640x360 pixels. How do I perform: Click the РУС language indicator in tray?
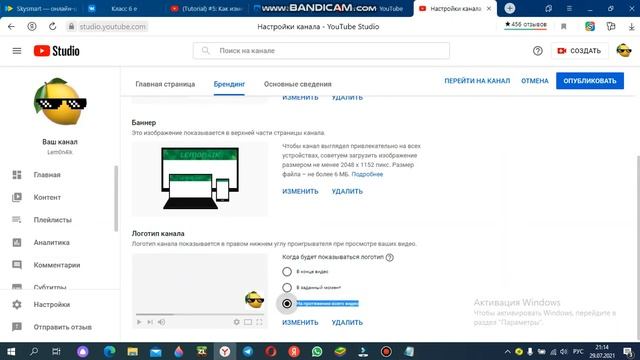(578, 351)
